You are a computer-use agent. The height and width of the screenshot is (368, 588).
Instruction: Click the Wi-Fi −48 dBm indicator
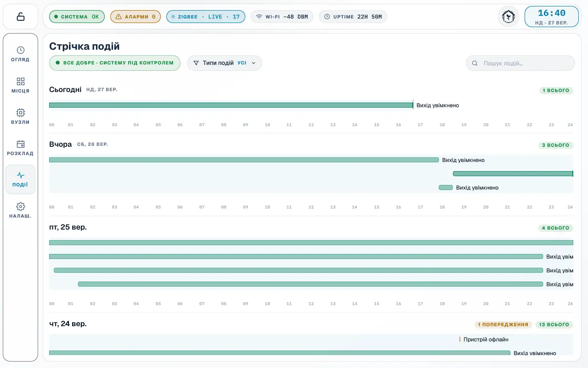coord(282,17)
